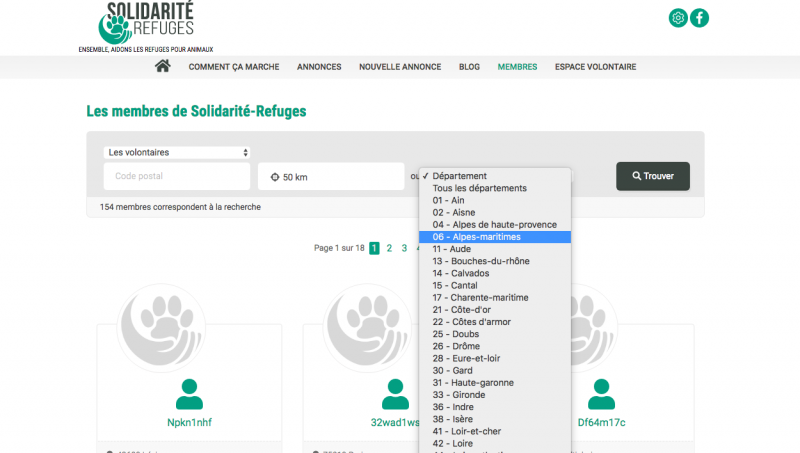This screenshot has height=453, width=800.
Task: Go to Espace Volontaire menu
Action: point(595,67)
